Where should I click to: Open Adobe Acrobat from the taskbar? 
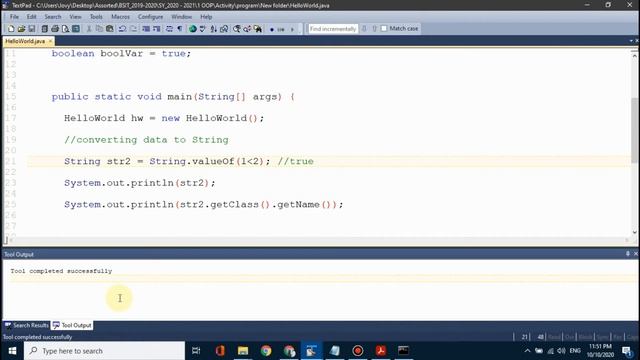click(x=381, y=351)
